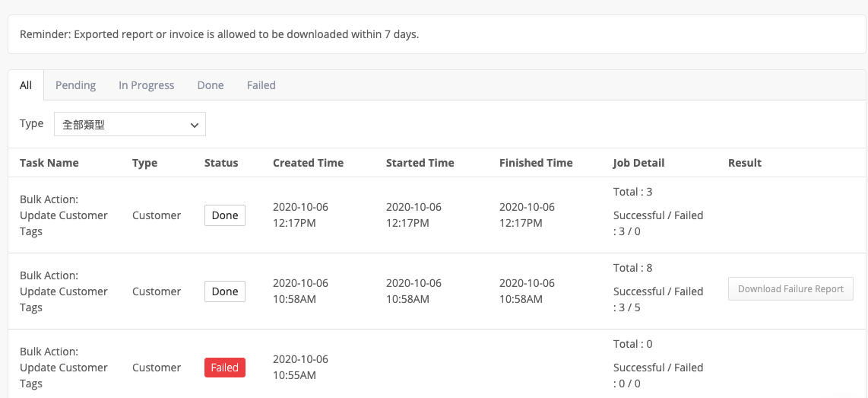Click the Type column header
The image size is (868, 398).
[144, 163]
